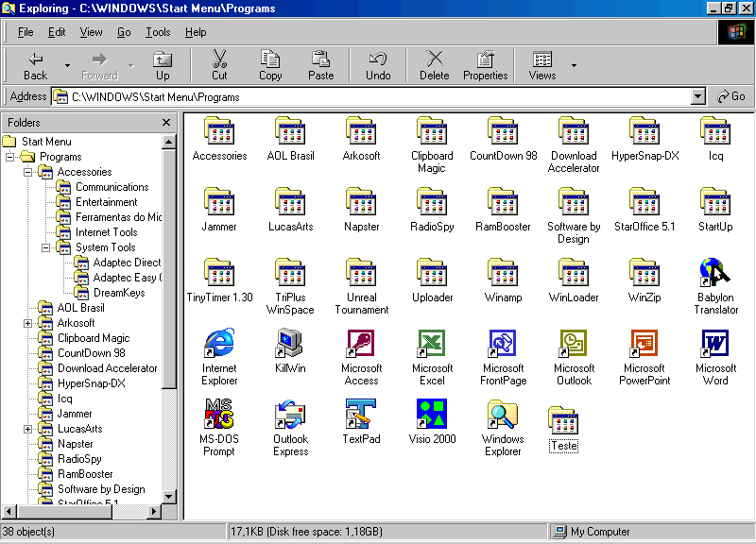The width and height of the screenshot is (756, 544).
Task: Expand the Arkosoft folder in tree
Action: click(x=27, y=323)
